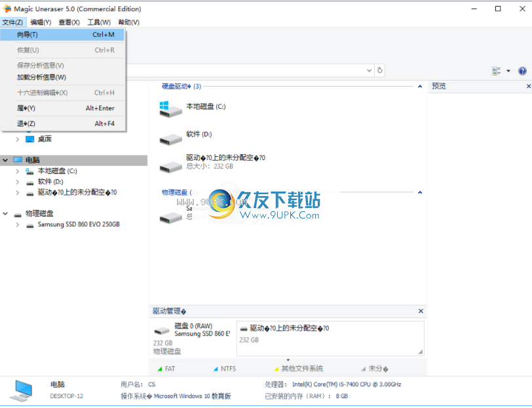This screenshot has height=408, width=532.
Task: Maximize the Magic Uneraser window
Action: 498,9
